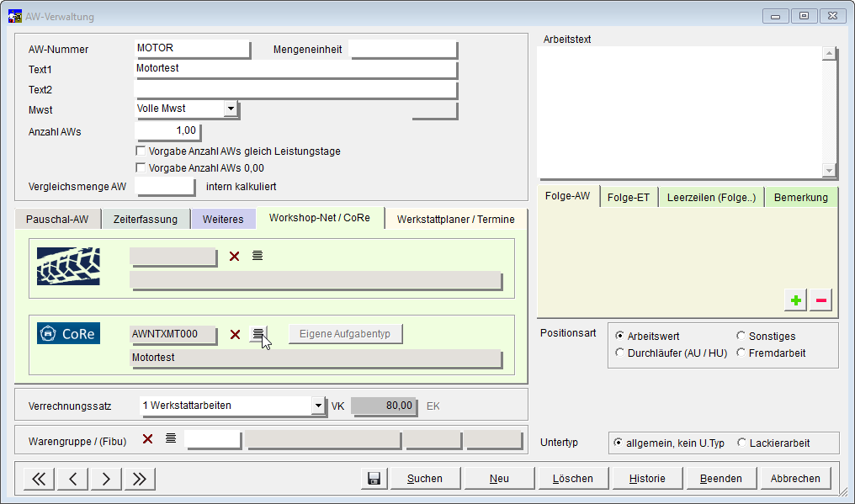Click Anzahl AWs field showing 1,00
The image size is (855, 504).
coord(167,131)
